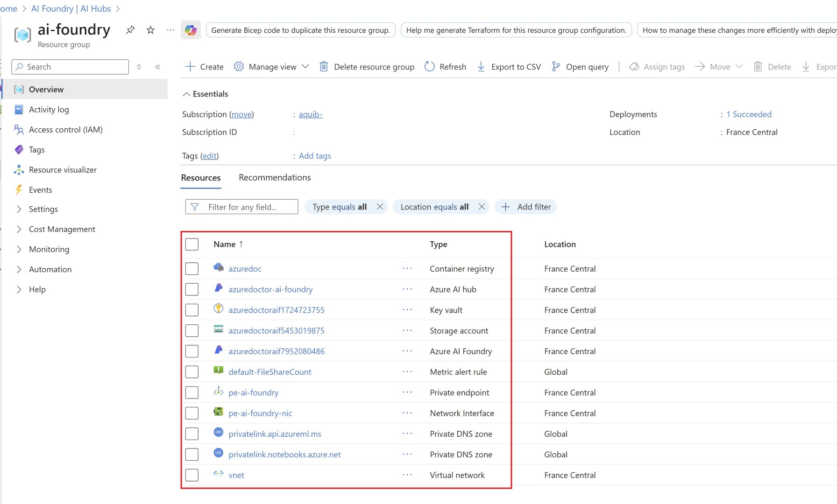The height and width of the screenshot is (504, 837).
Task: Favorite ai-foundry with the star icon
Action: (x=150, y=30)
